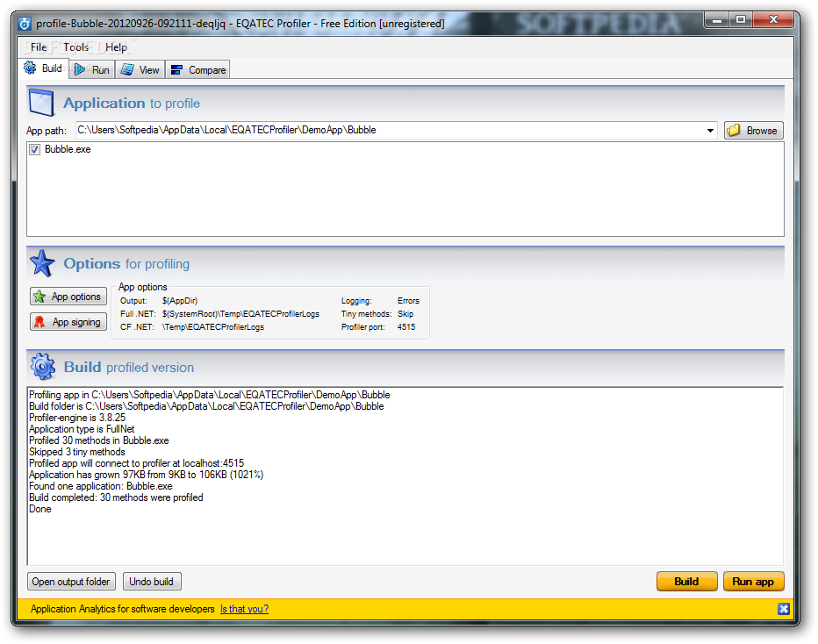The width and height of the screenshot is (818, 644).
Task: Click the yellow Build button
Action: (x=686, y=582)
